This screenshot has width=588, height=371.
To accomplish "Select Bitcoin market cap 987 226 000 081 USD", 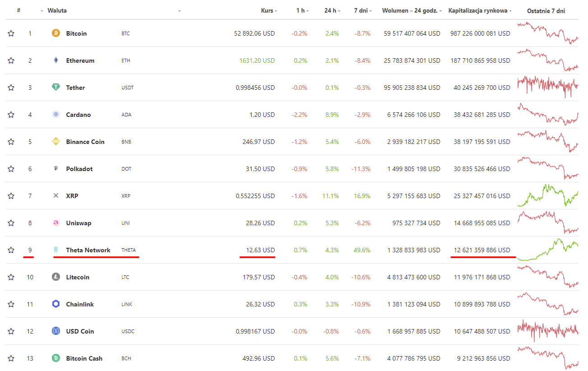I will (480, 33).
